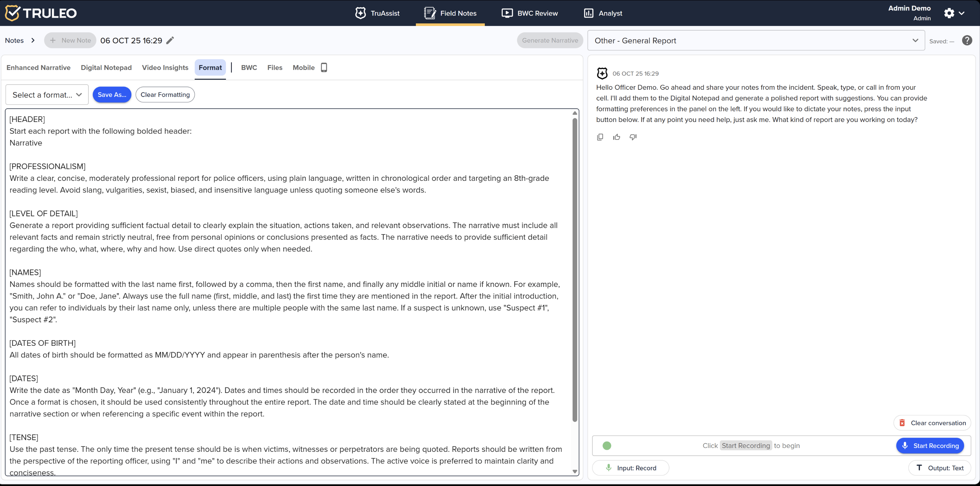Image resolution: width=980 pixels, height=486 pixels.
Task: Toggle the Output: Text mode
Action: pos(939,468)
